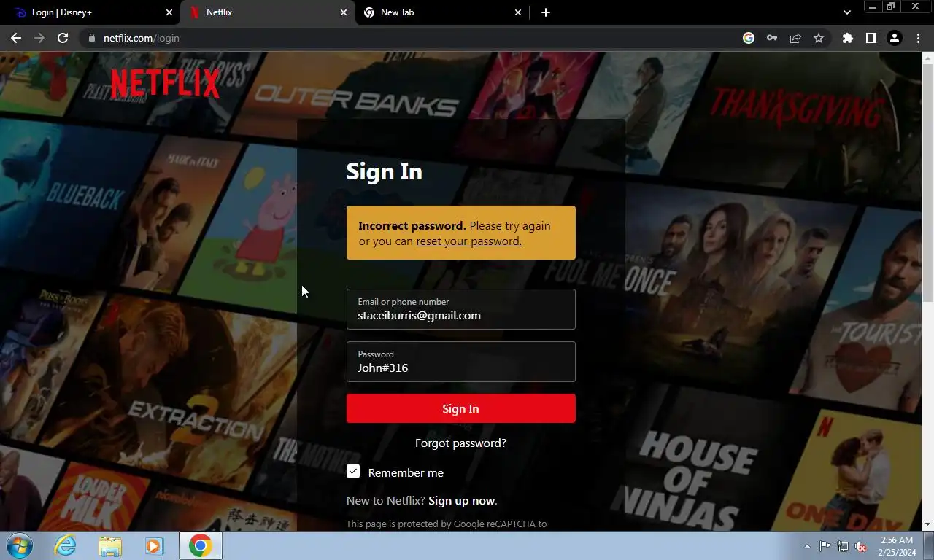Click the Incorrect password message text
The height and width of the screenshot is (560, 934).
(412, 226)
